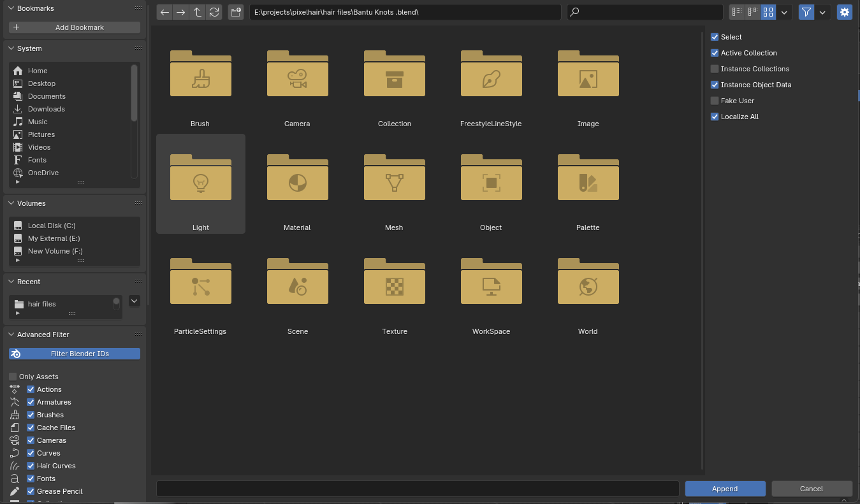The height and width of the screenshot is (504, 860).
Task: Toggle Filter Blender IDs button
Action: tap(75, 354)
